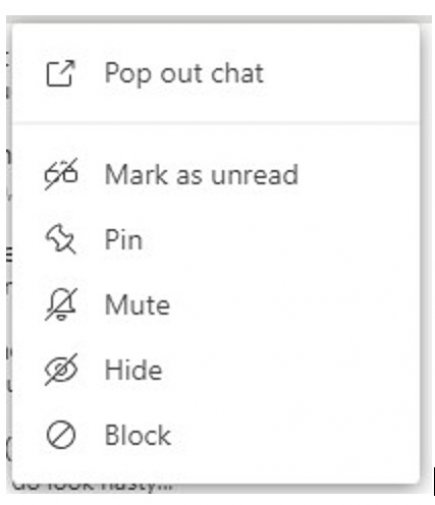435x505 pixels.
Task: Click the circle-slash block icon
Action: 61,435
